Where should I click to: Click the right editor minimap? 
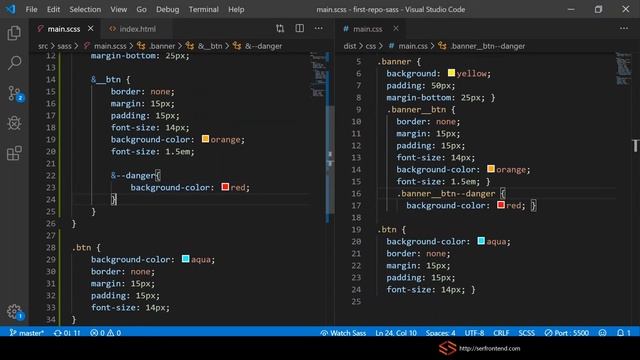point(623,69)
